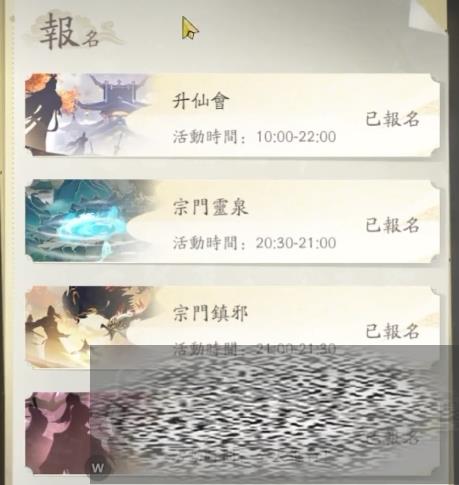
Task: Select the 升仙會 event title
Action: pos(201,101)
